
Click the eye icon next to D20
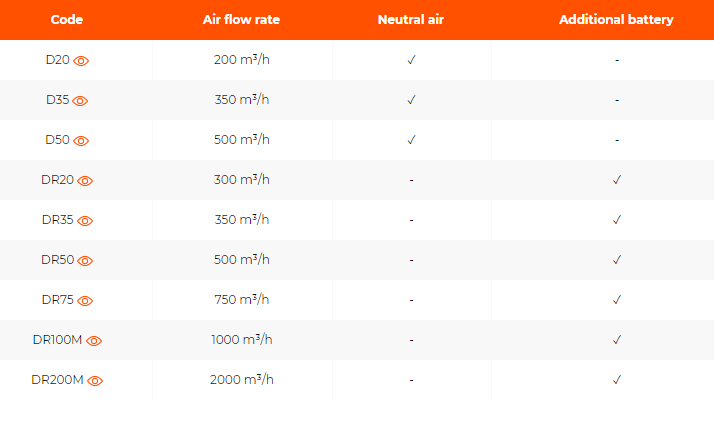[x=81, y=60]
